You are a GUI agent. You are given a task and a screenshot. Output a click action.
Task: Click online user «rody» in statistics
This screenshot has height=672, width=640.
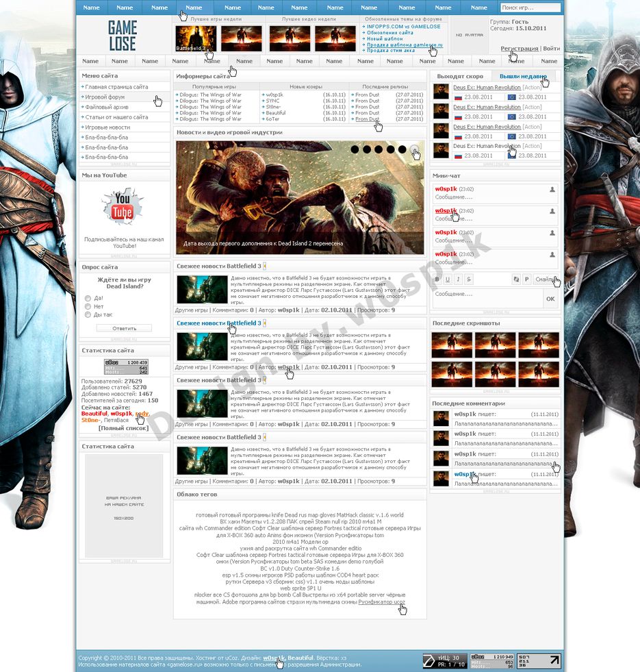[142, 414]
